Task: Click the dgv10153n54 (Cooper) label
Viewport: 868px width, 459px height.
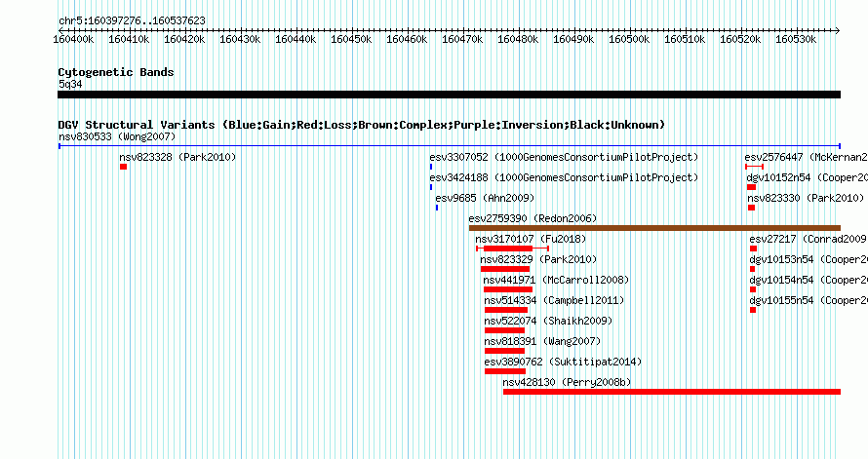Action: 809,259
